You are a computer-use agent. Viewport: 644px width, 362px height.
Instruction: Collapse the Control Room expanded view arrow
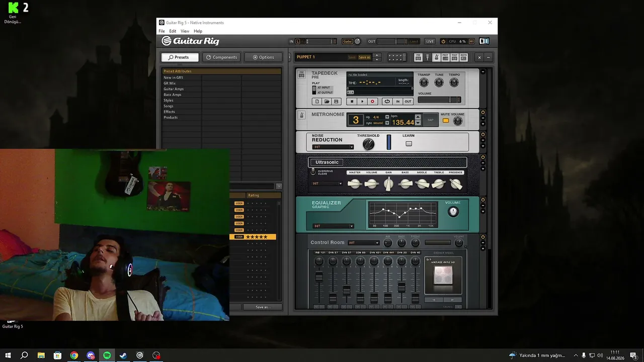[x=483, y=249]
